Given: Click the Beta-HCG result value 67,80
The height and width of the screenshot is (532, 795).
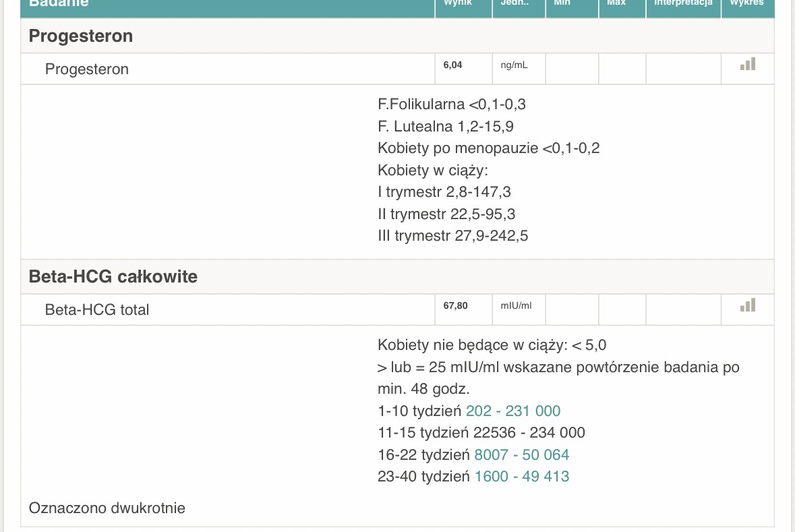Looking at the screenshot, I should [x=455, y=305].
